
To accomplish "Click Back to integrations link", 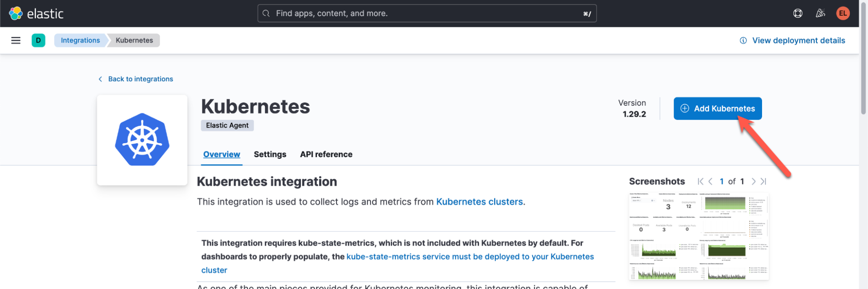I will 140,79.
